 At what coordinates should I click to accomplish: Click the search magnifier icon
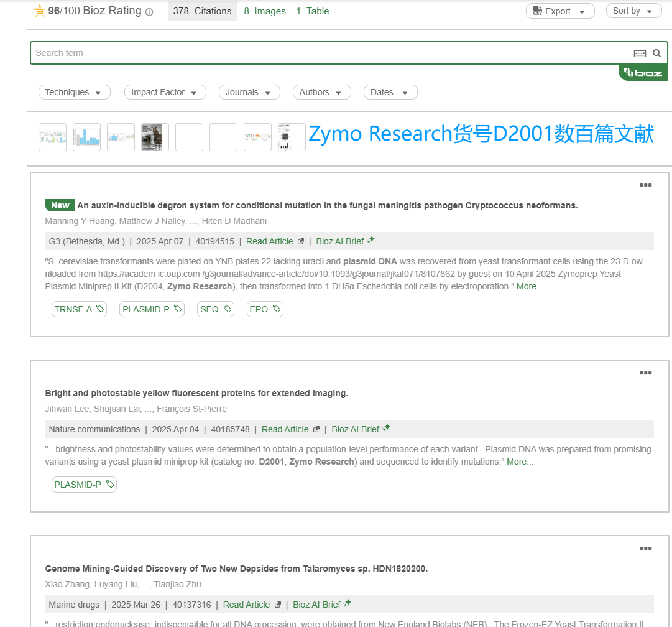point(656,53)
